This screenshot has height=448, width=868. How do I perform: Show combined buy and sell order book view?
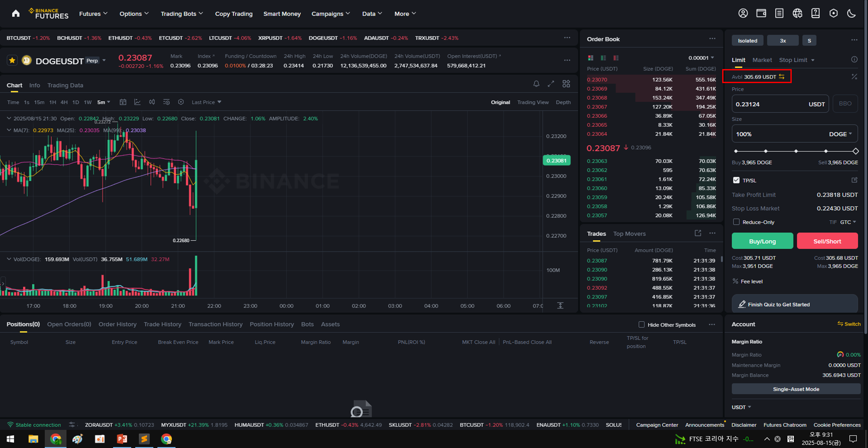point(590,58)
